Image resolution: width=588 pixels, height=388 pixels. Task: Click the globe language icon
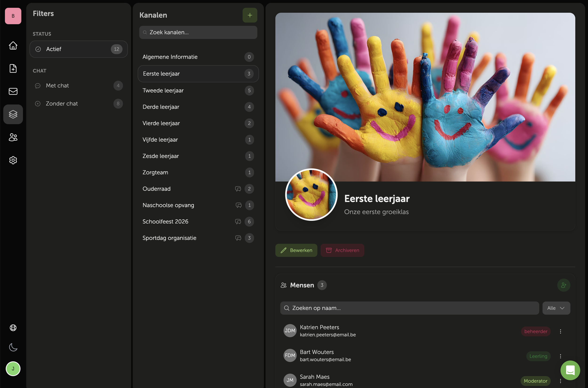point(13,328)
